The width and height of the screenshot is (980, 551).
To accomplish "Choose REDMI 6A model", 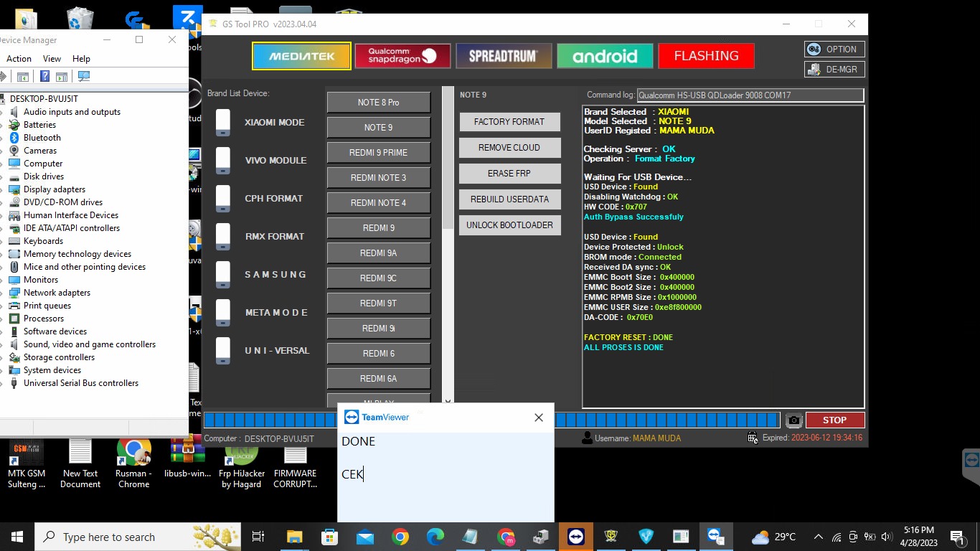I will [379, 379].
